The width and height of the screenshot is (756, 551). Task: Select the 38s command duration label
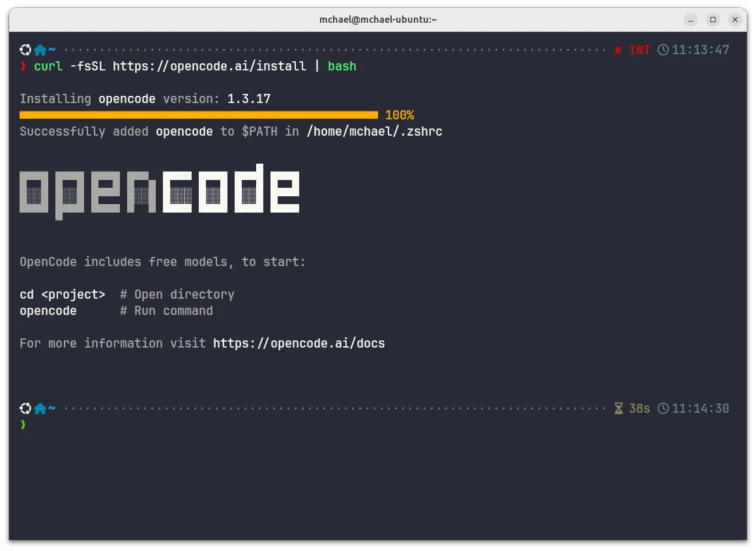pos(639,408)
